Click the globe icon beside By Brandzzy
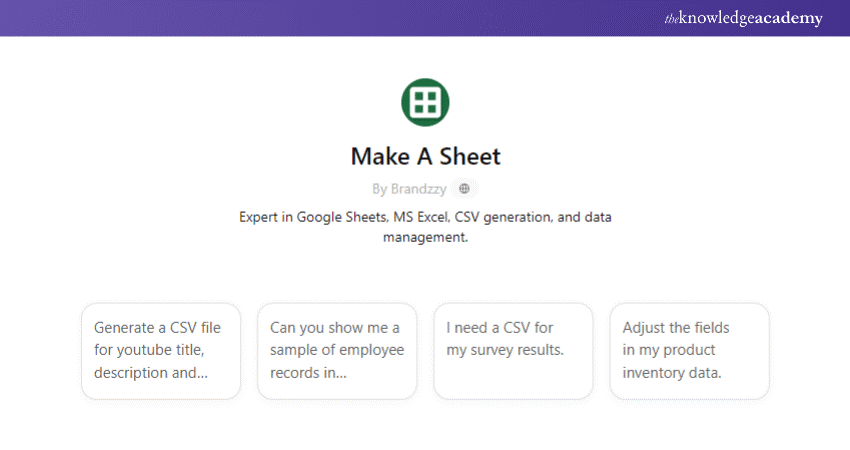Screen dimensions: 850x450 click(463, 188)
